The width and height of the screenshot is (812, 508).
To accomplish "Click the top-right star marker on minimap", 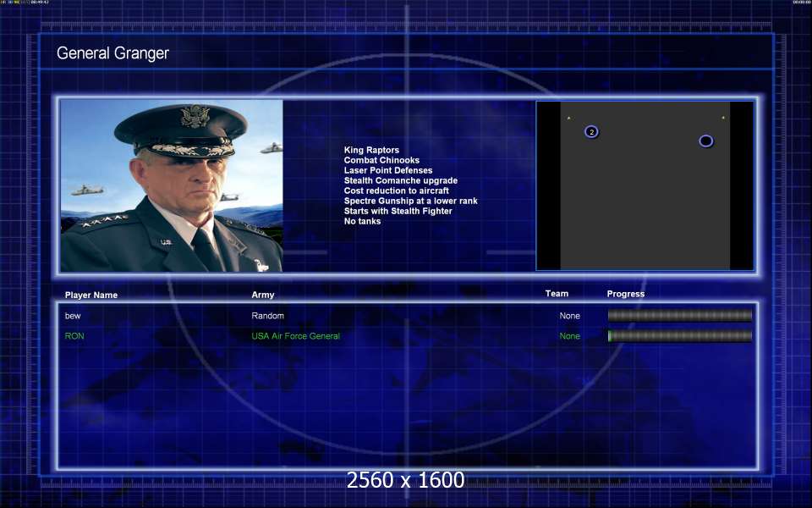I will click(x=723, y=118).
